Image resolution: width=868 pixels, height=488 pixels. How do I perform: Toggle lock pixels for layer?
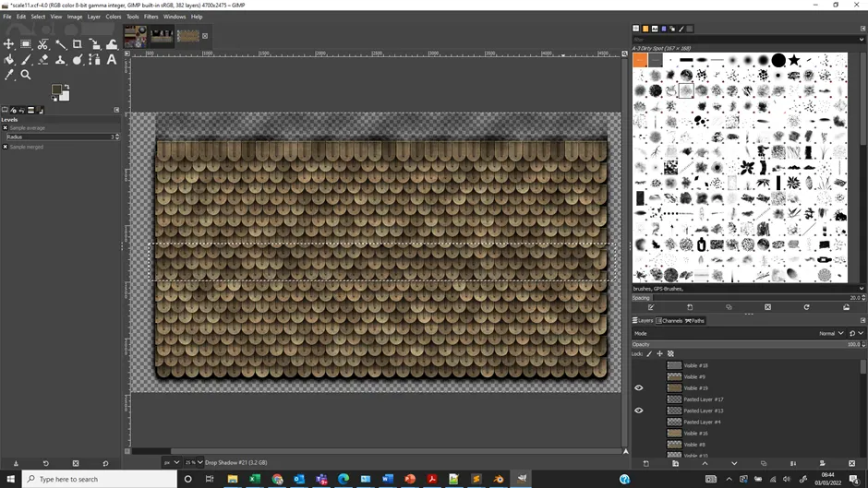coord(650,354)
